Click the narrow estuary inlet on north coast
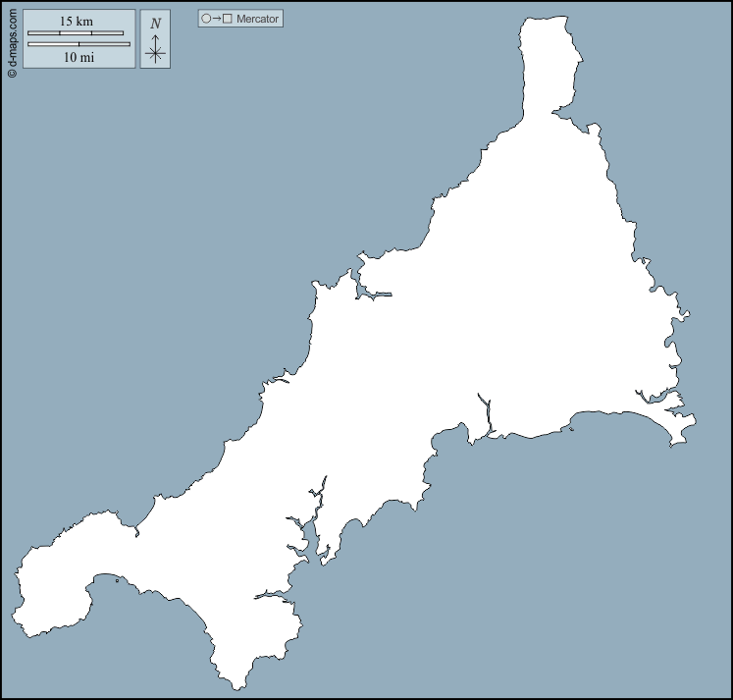This screenshot has width=733, height=700. pos(375,293)
